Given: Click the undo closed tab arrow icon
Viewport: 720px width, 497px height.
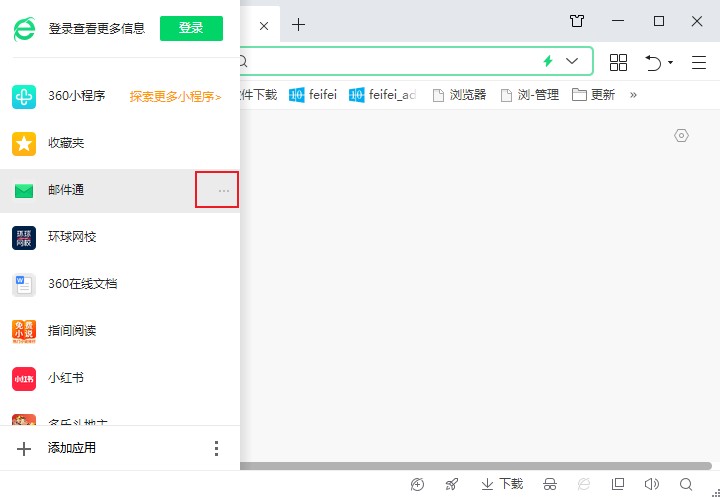Looking at the screenshot, I should 653,62.
